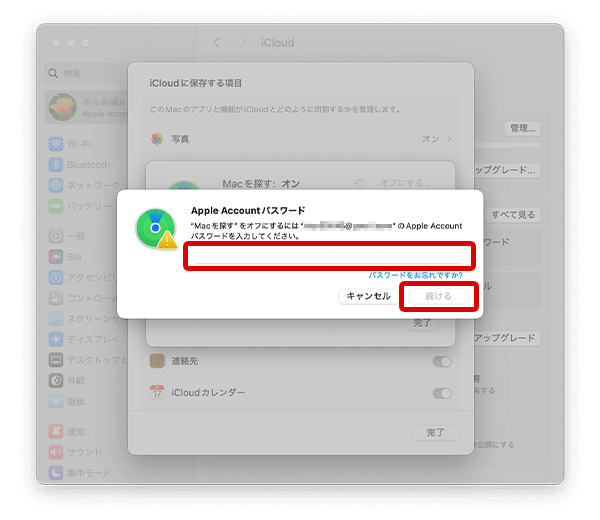Open バッテリー settings in sidebar

(x=80, y=206)
